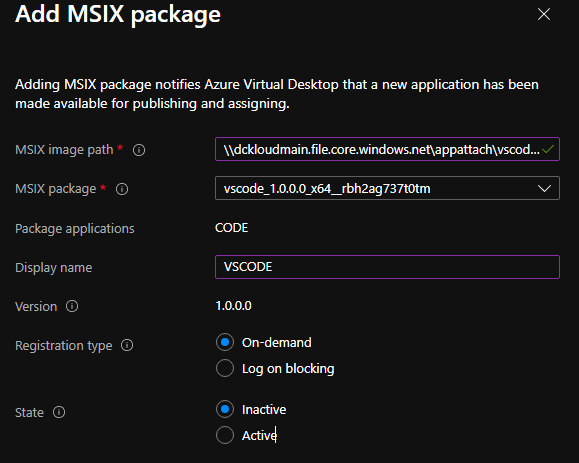579x463 pixels.
Task: Click the Registration type label
Action: (x=64, y=346)
